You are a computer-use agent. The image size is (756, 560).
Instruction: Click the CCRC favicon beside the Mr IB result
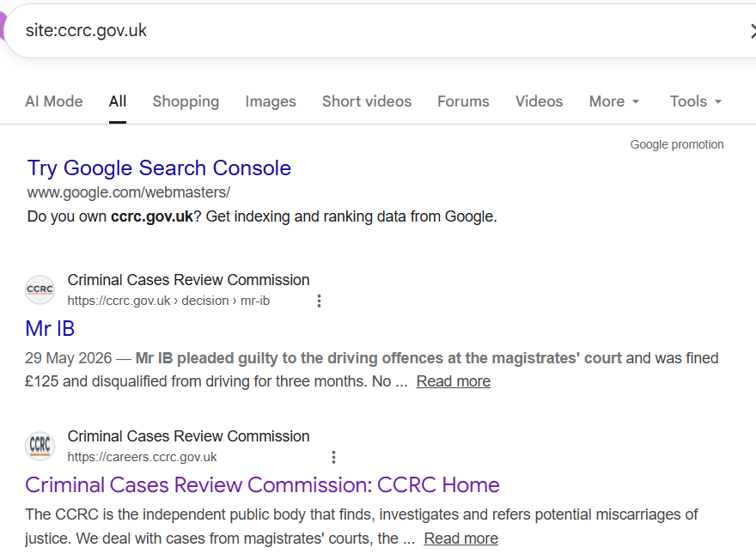40,289
